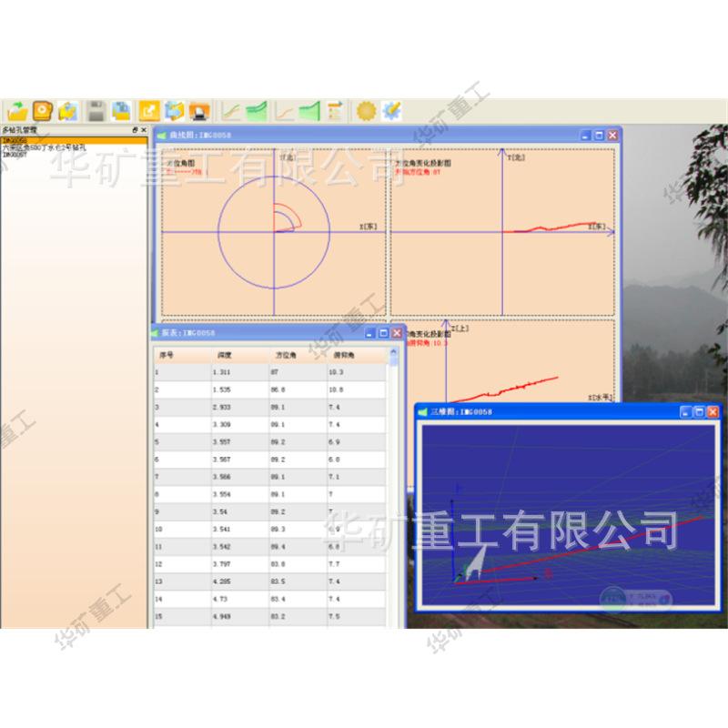Click the depth cell in row 12
Viewport: 728px width, 728px height.
240,564
